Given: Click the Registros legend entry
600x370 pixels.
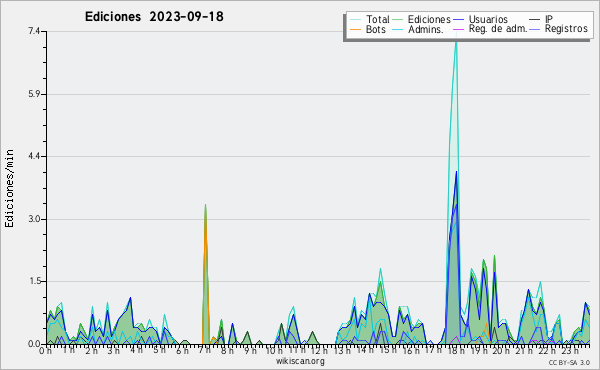Looking at the screenshot, I should 558,29.
